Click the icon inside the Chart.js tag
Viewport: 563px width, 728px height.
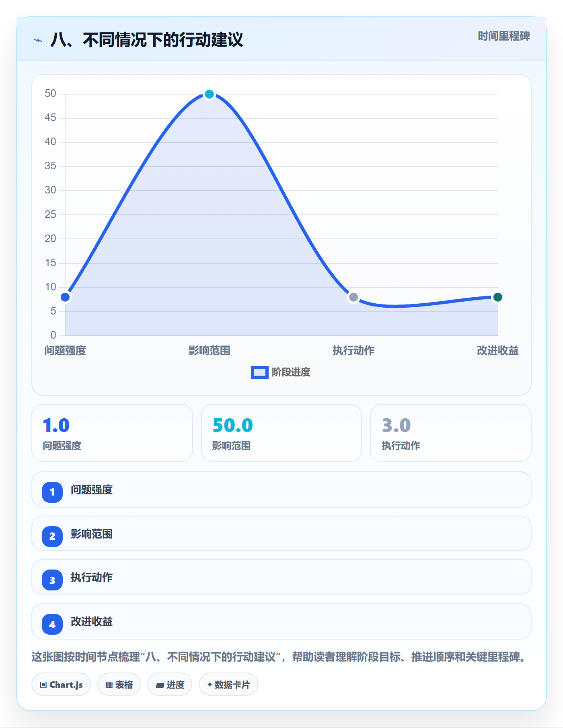[x=43, y=685]
